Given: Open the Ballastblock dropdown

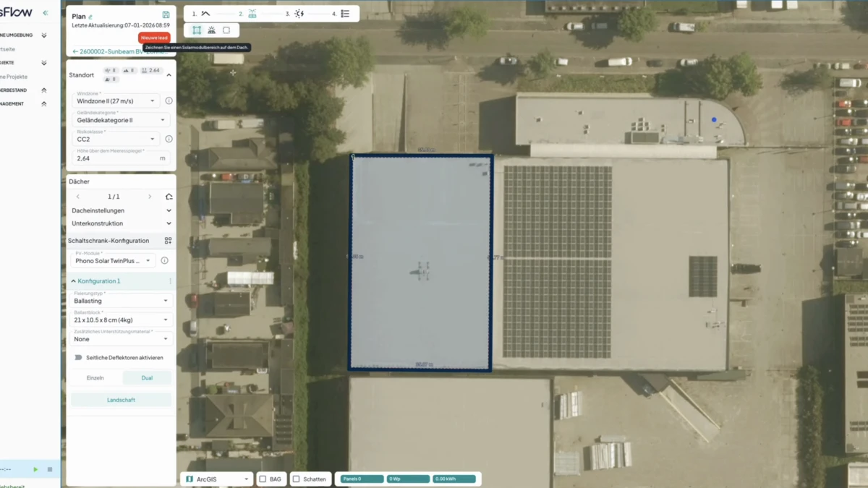Looking at the screenshot, I should (x=122, y=319).
